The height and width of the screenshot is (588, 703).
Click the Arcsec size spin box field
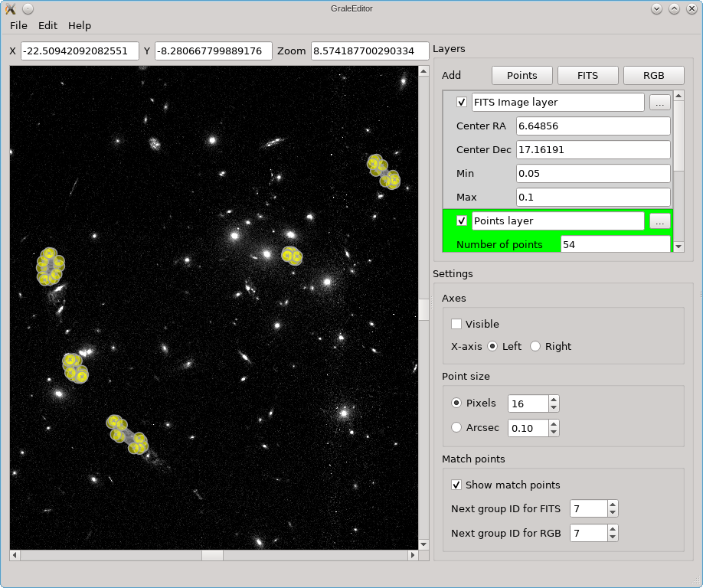(528, 428)
